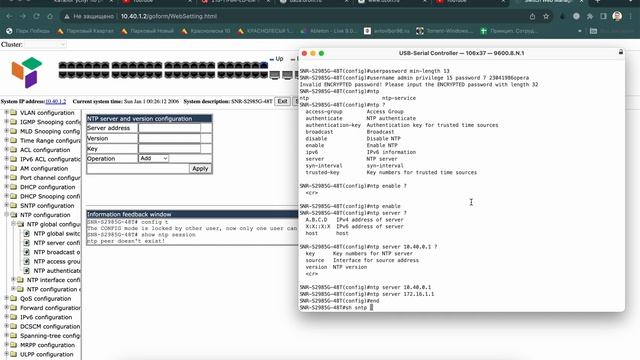Open the Operation dropdown showing Add
The width and height of the screenshot is (640, 360).
click(153, 158)
